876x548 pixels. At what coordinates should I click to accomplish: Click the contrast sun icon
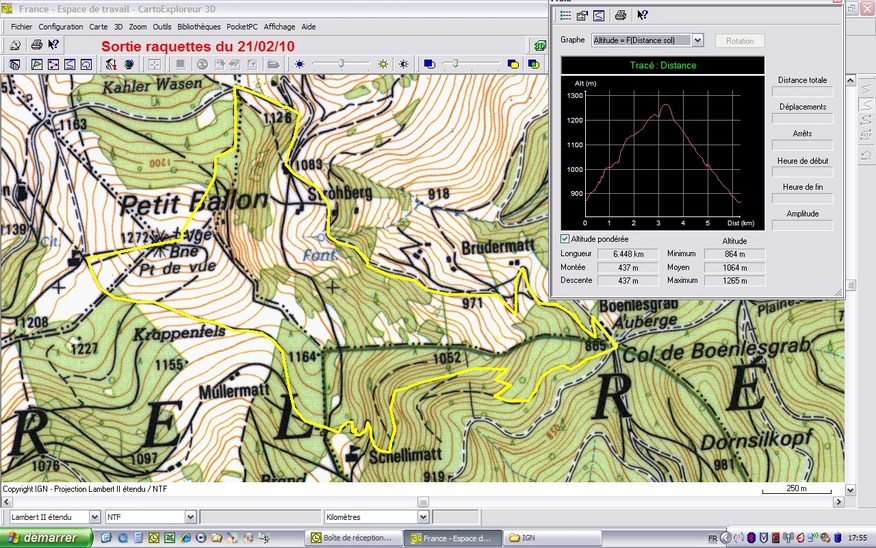403,64
